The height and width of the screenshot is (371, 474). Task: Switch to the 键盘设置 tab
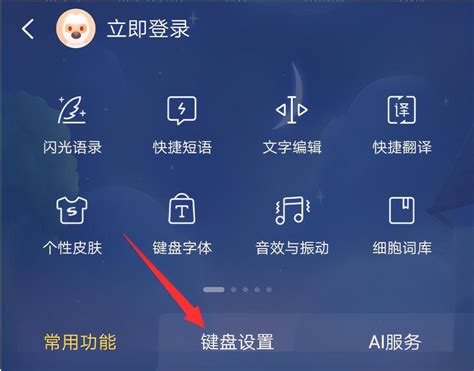point(237,342)
